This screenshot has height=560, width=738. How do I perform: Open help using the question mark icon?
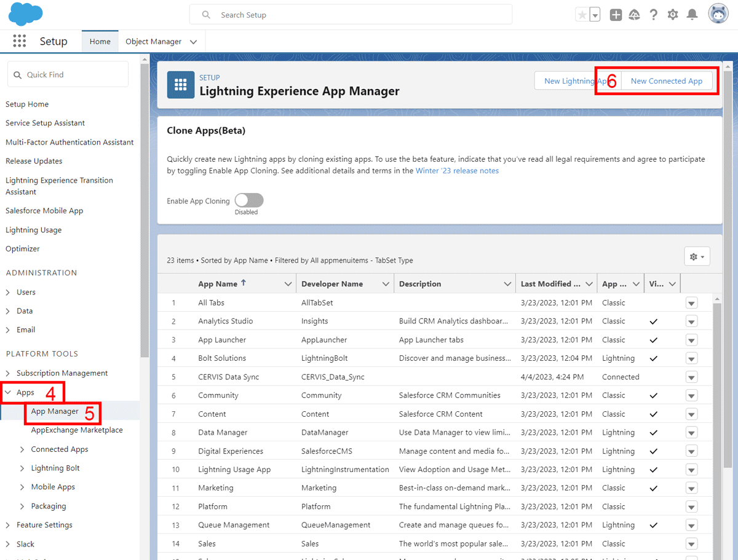click(x=653, y=14)
